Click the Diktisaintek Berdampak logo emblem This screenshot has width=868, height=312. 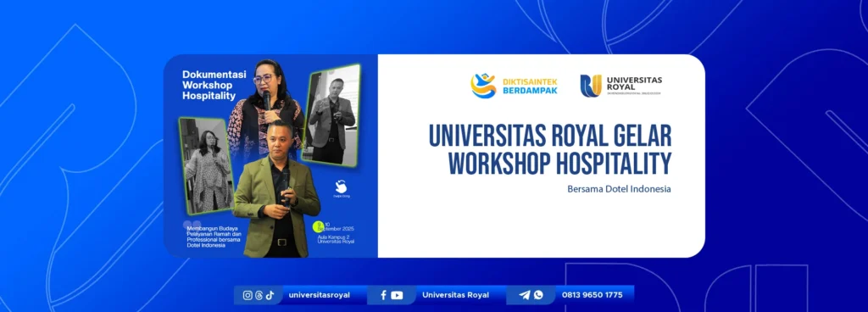point(483,86)
